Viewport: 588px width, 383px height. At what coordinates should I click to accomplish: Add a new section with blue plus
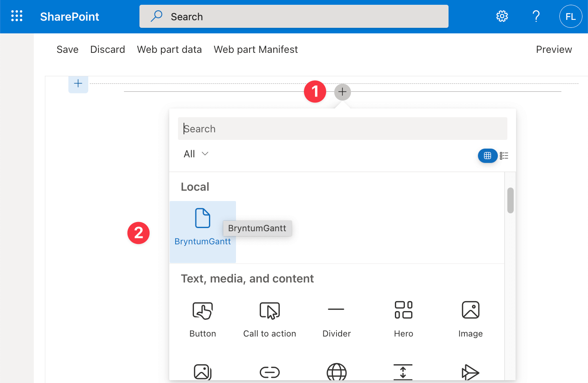coord(78,84)
